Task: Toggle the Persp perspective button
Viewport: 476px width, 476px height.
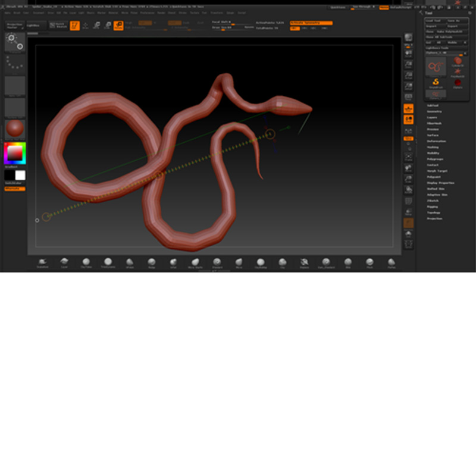Action: (x=408, y=98)
